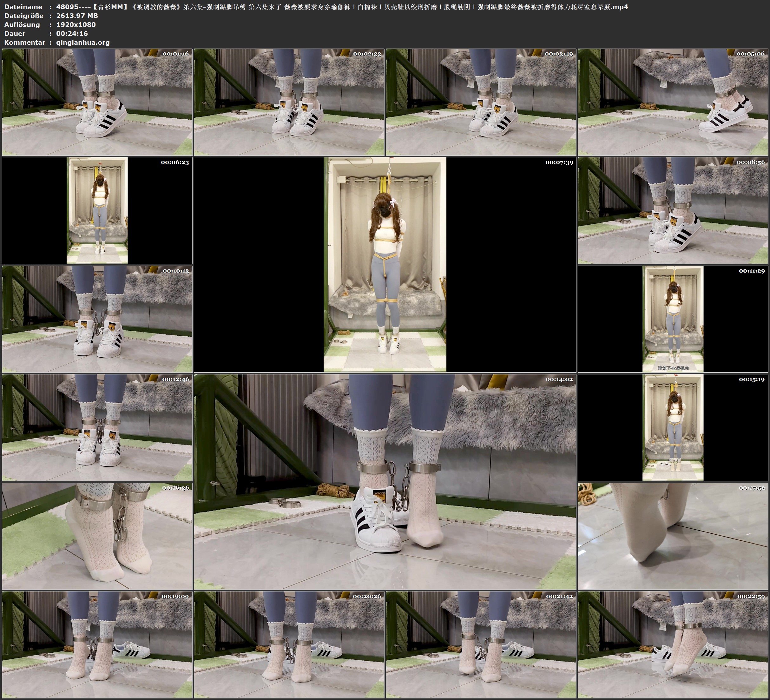
Task: Click the frame at 00:20:26
Action: [x=289, y=644]
